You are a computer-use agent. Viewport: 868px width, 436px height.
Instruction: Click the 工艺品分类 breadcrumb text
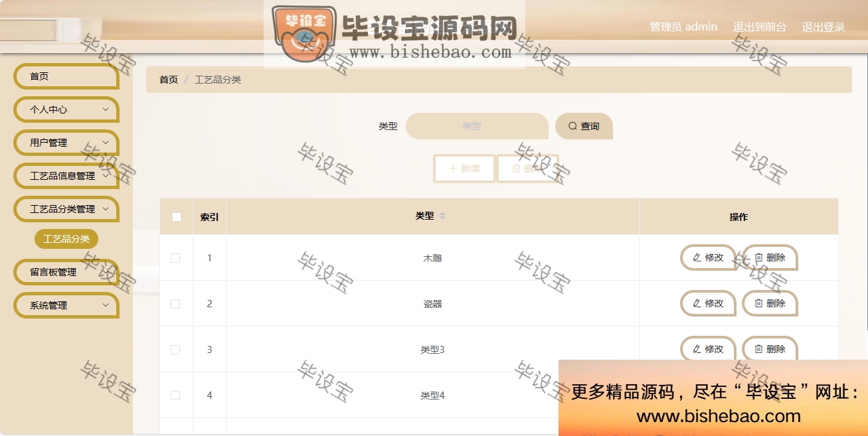tap(218, 80)
